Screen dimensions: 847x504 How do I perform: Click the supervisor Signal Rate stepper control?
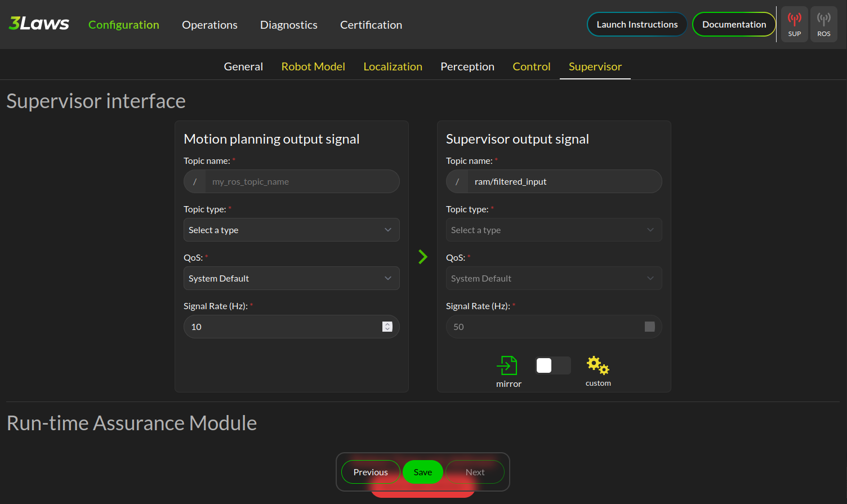point(649,327)
